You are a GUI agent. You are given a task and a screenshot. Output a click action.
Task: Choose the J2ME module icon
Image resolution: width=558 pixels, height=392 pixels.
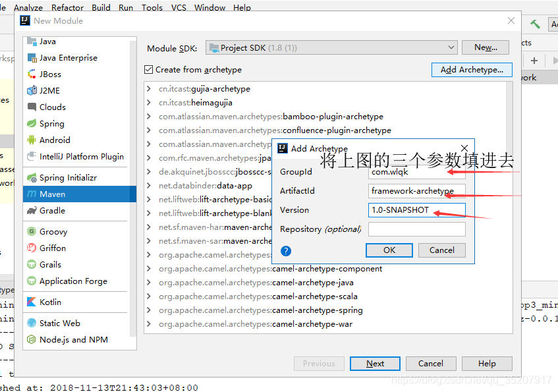(x=32, y=90)
